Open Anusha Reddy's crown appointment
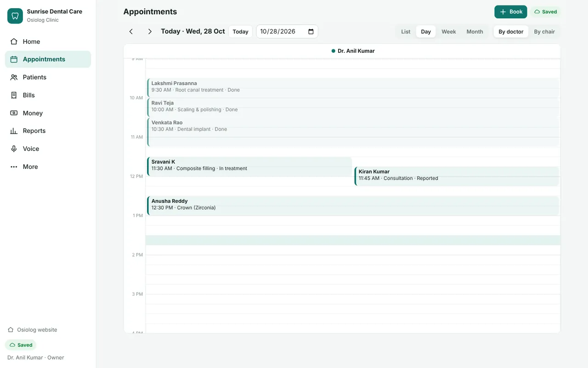The width and height of the screenshot is (588, 368). pos(353,206)
